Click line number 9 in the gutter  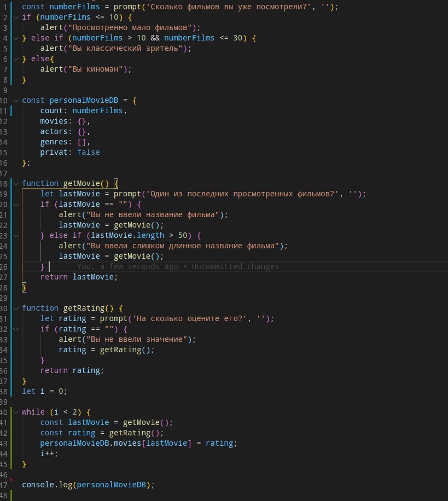point(5,90)
